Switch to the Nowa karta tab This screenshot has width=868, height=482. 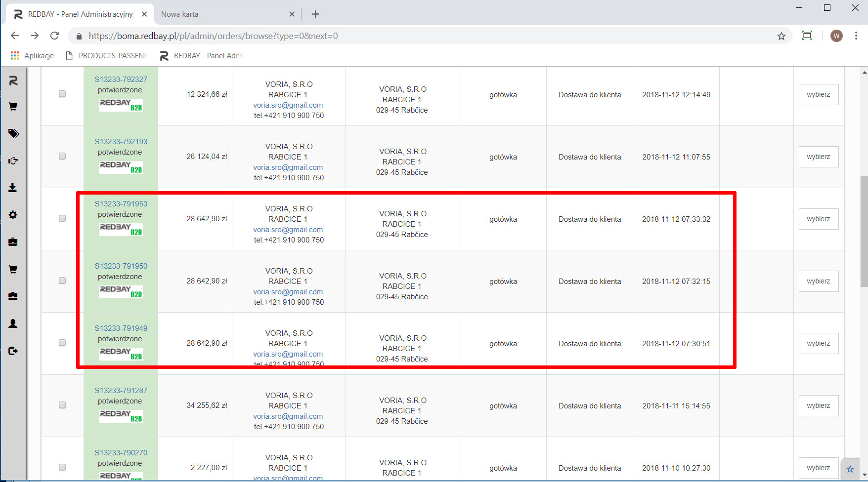(x=222, y=14)
